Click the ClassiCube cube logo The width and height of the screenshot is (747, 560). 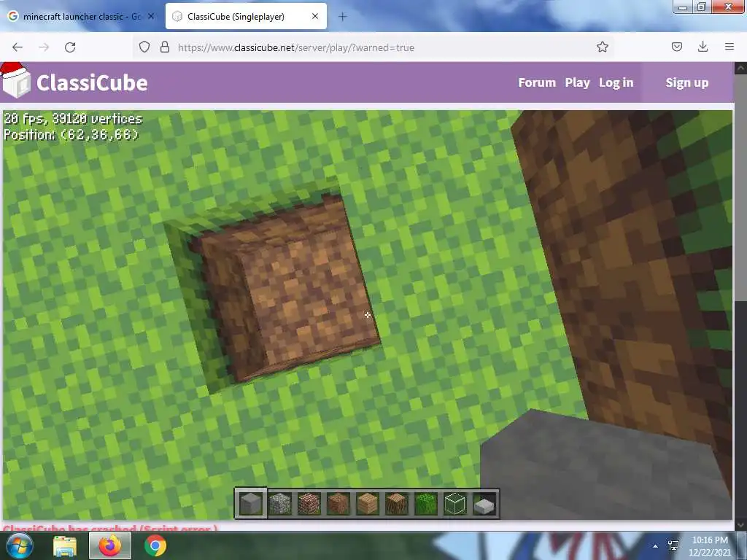click(x=16, y=81)
